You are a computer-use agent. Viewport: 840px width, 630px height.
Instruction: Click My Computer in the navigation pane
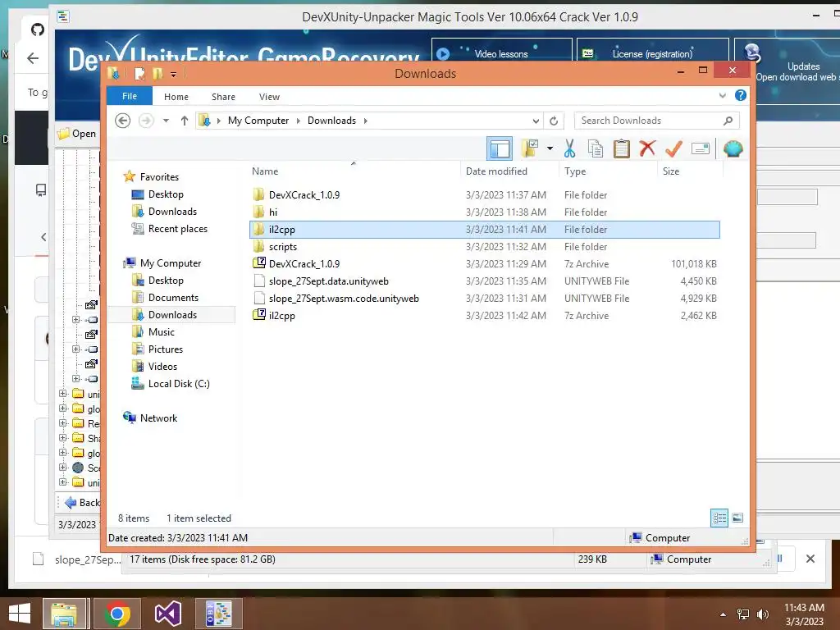click(171, 263)
